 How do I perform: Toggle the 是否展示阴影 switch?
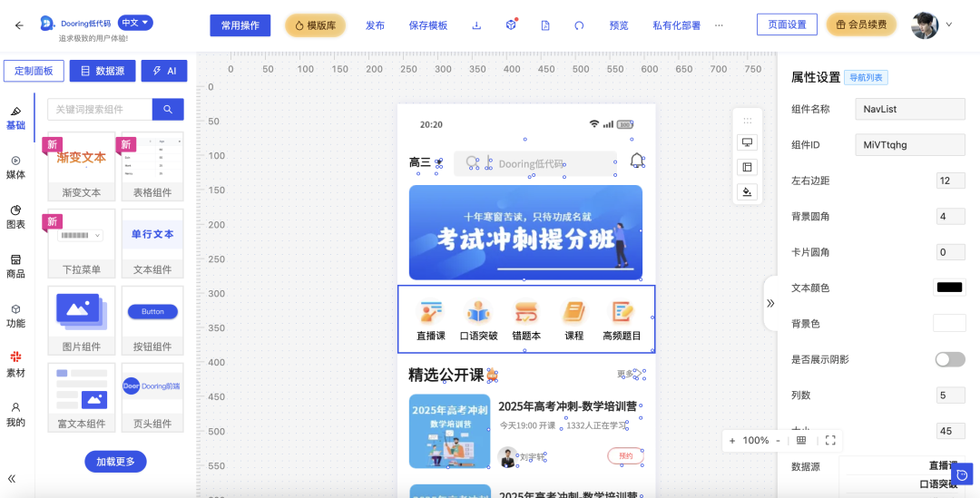coord(950,359)
